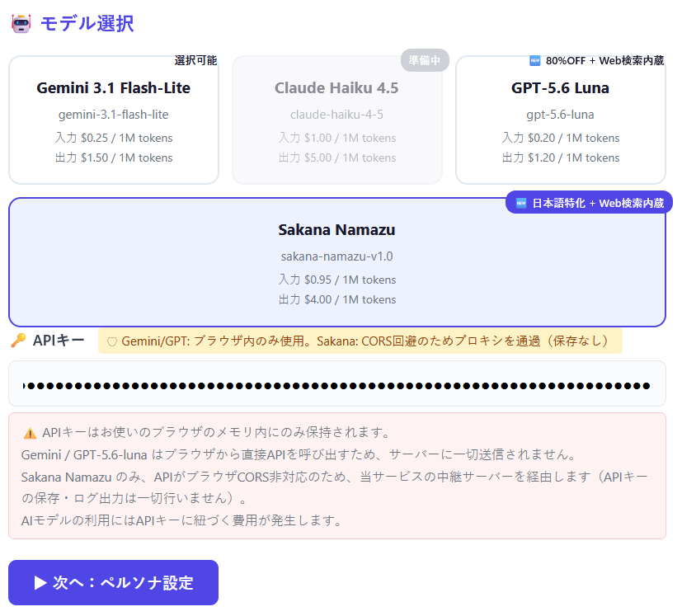Click the APIキー section label
Screen dimensions: 682x616
pos(59,341)
